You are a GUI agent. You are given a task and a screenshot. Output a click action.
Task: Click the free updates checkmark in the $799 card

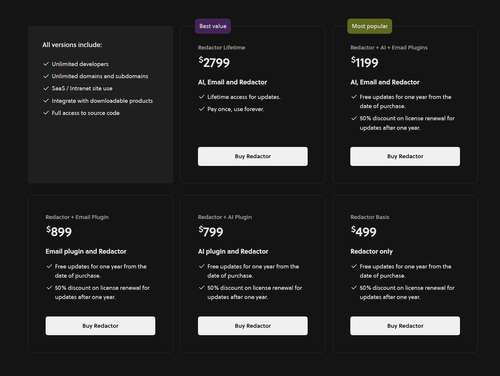pyautogui.click(x=201, y=266)
